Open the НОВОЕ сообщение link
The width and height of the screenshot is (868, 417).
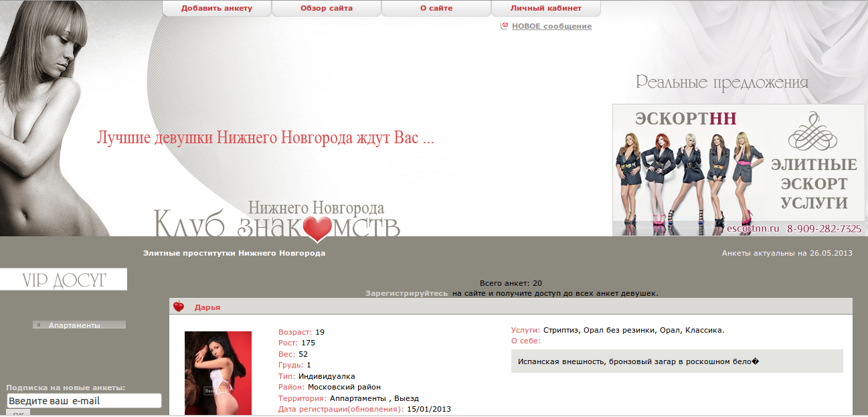pos(551,26)
